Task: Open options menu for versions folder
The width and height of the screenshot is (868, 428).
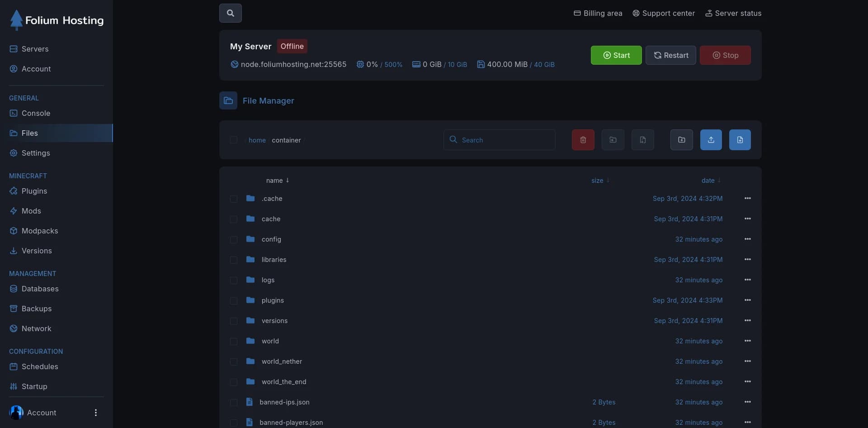Action: coord(747,320)
